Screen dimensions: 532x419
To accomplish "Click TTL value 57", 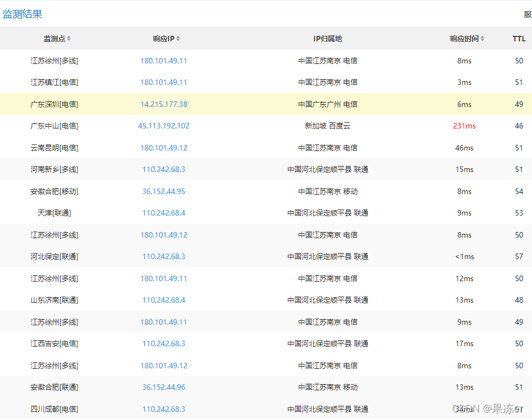I will coord(519,256).
